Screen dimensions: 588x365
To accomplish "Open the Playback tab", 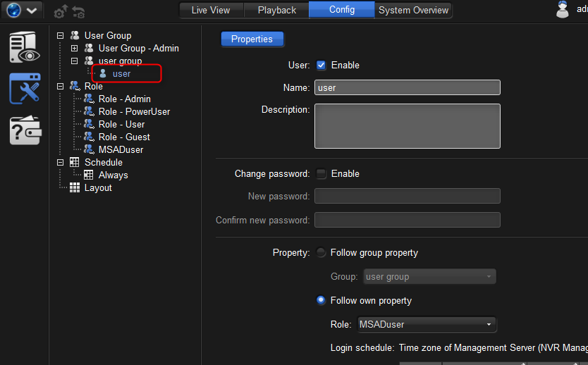I will tap(276, 10).
